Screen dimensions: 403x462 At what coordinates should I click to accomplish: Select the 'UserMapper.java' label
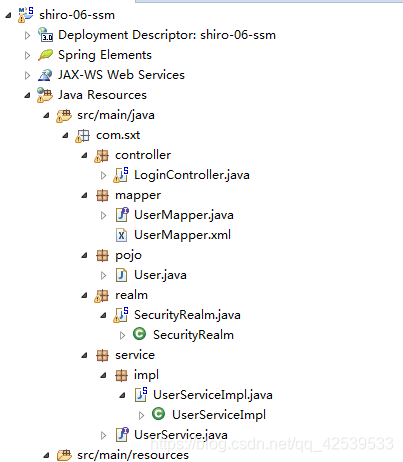click(184, 215)
